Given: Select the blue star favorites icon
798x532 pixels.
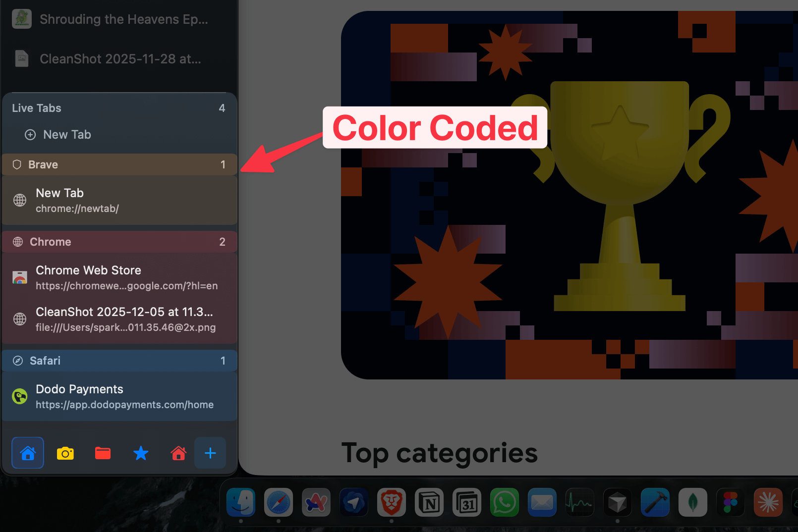Looking at the screenshot, I should point(141,453).
